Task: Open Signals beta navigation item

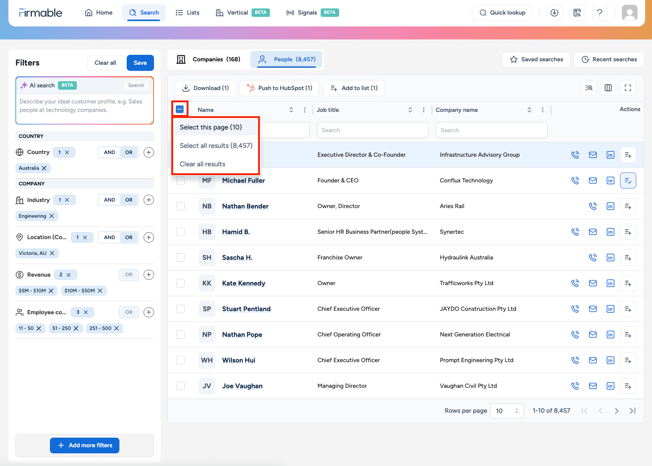Action: click(x=312, y=13)
